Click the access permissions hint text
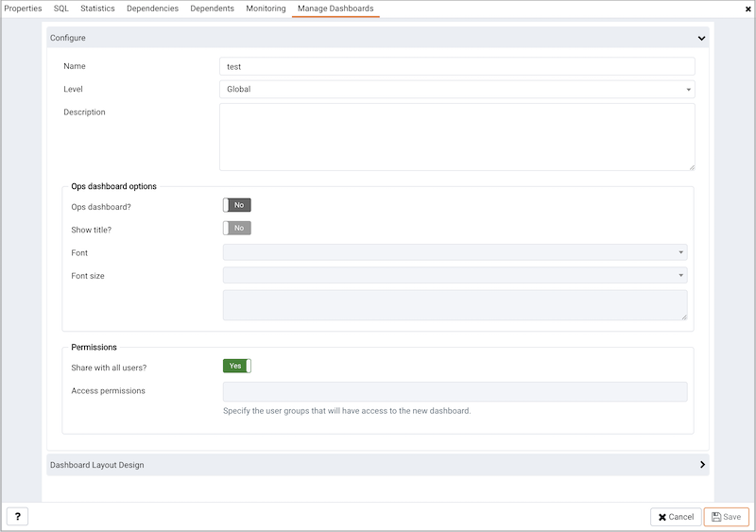The width and height of the screenshot is (756, 532). coord(347,411)
